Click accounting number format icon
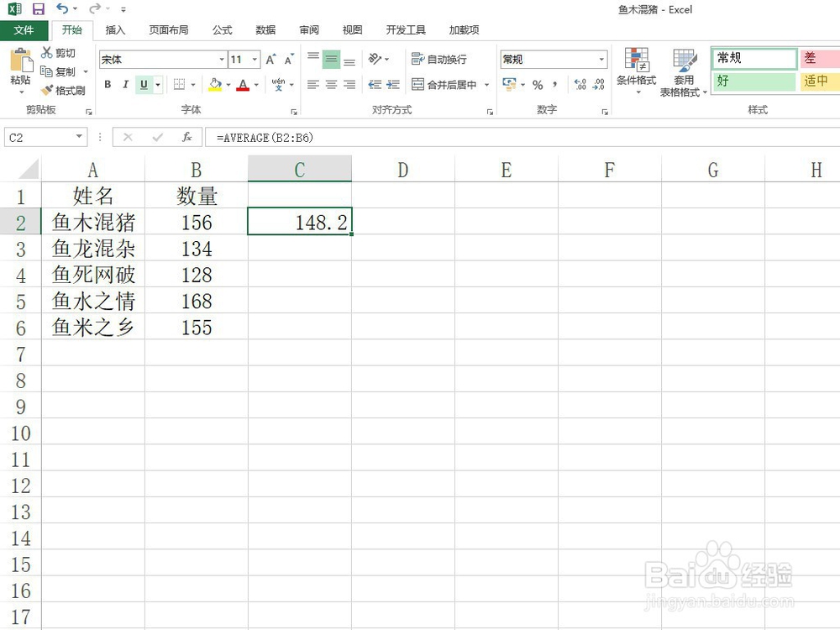840x630 pixels. click(509, 84)
